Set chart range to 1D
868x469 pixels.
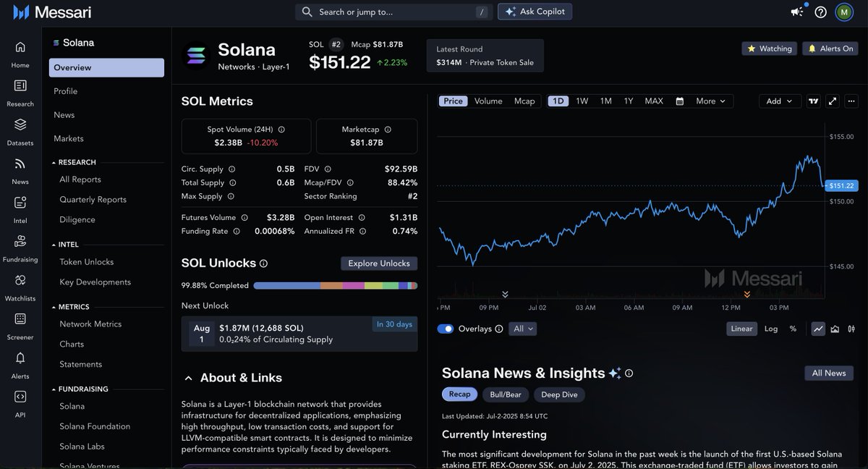(x=558, y=101)
